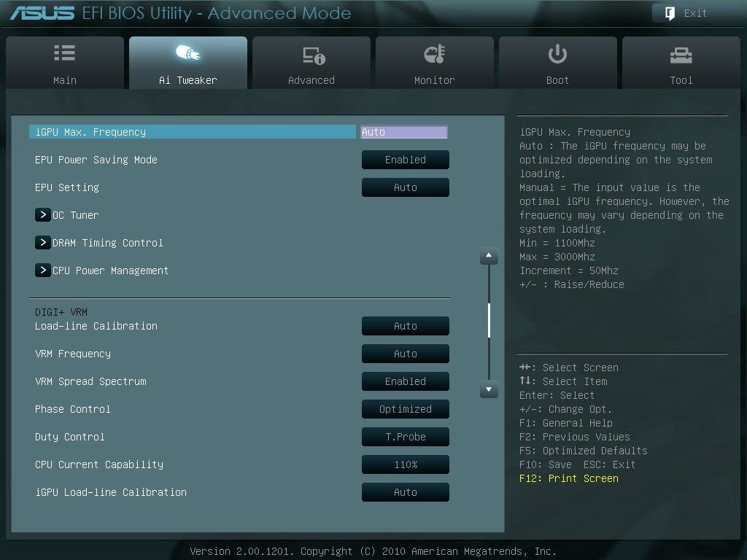Screen dimensions: 747x560
Task: Click the Tool toolbox icon
Action: pyautogui.click(x=681, y=55)
